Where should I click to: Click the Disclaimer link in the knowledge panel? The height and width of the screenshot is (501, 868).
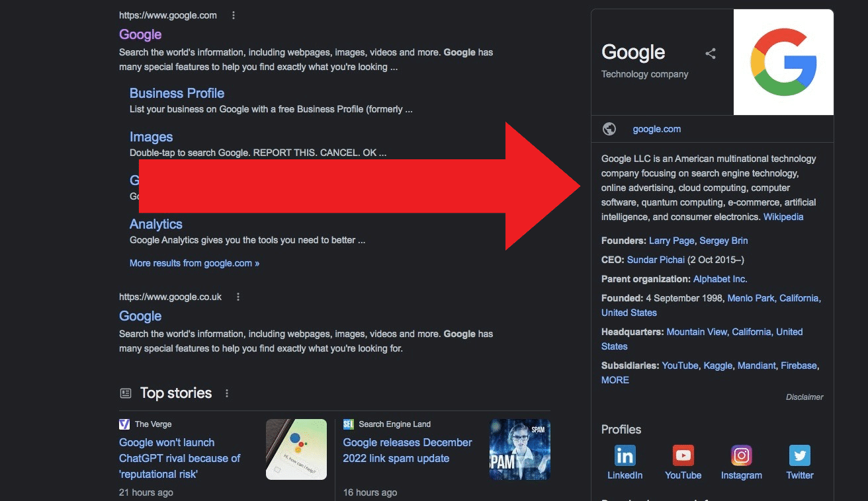tap(804, 397)
